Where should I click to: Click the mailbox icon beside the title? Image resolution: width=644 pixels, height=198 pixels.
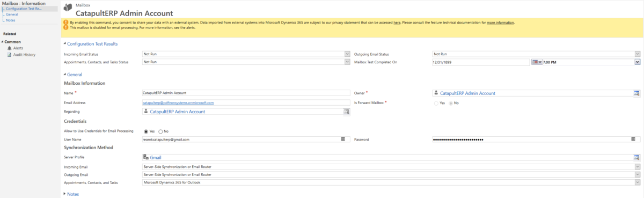pos(68,8)
